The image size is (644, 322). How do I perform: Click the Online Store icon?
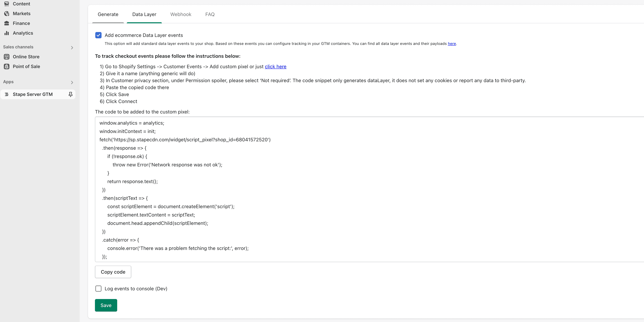[x=7, y=57]
